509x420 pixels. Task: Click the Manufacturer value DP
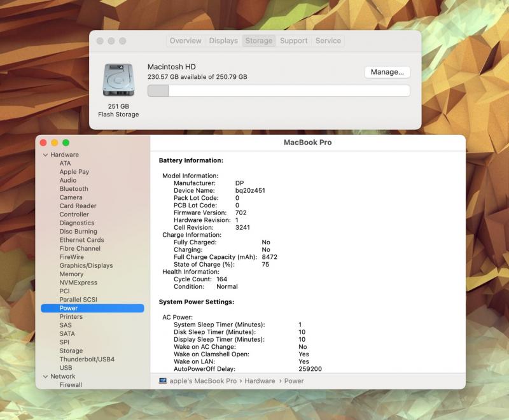click(240, 183)
